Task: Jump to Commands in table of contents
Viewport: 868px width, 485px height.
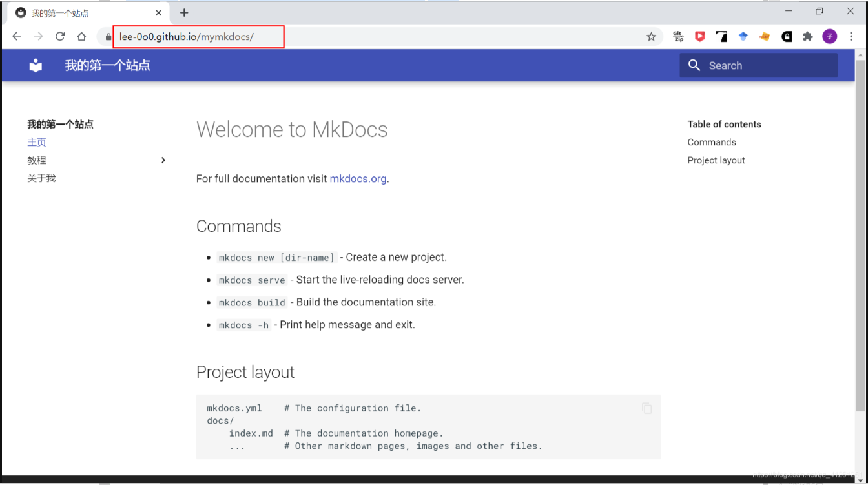Action: (x=712, y=142)
